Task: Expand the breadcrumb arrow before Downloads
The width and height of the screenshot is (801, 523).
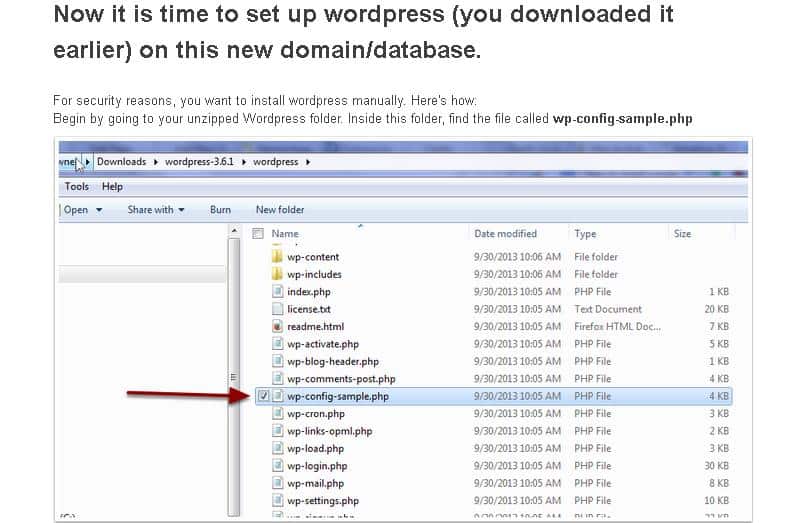Action: tap(88, 162)
